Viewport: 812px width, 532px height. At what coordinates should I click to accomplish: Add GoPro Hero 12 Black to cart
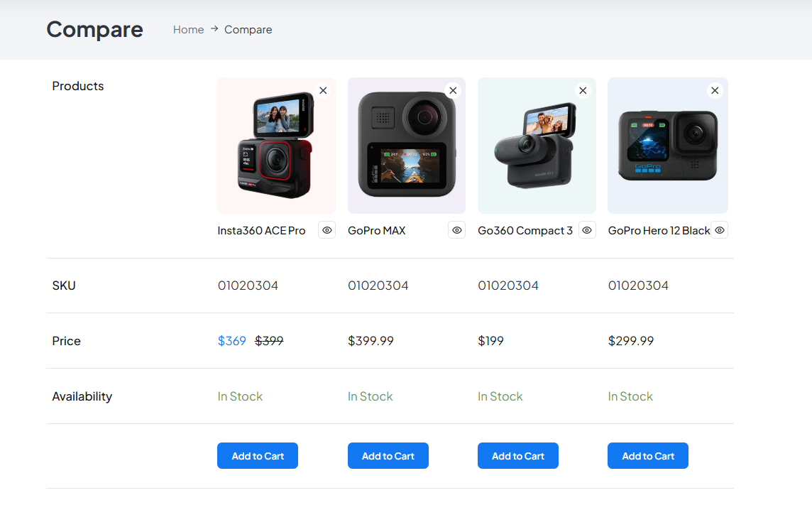[648, 456]
